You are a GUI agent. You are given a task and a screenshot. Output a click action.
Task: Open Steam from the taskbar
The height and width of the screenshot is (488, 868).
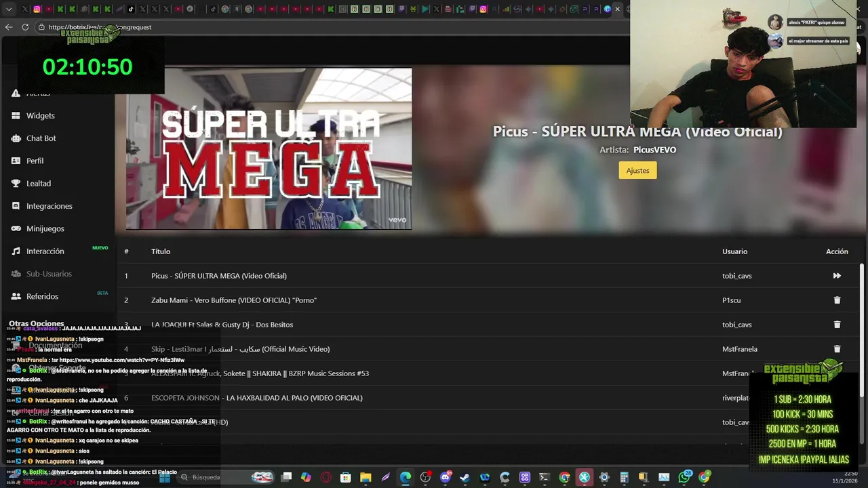coord(465,477)
